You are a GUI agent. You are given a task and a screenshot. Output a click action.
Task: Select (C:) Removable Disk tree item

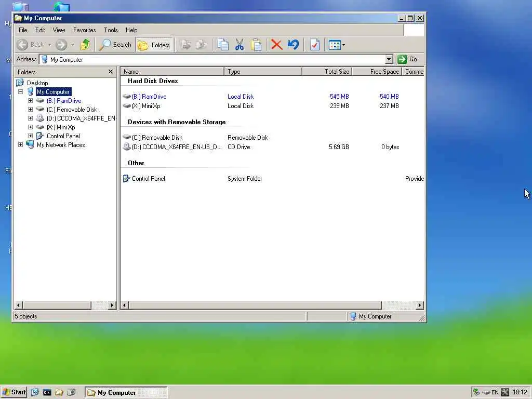pyautogui.click(x=72, y=110)
